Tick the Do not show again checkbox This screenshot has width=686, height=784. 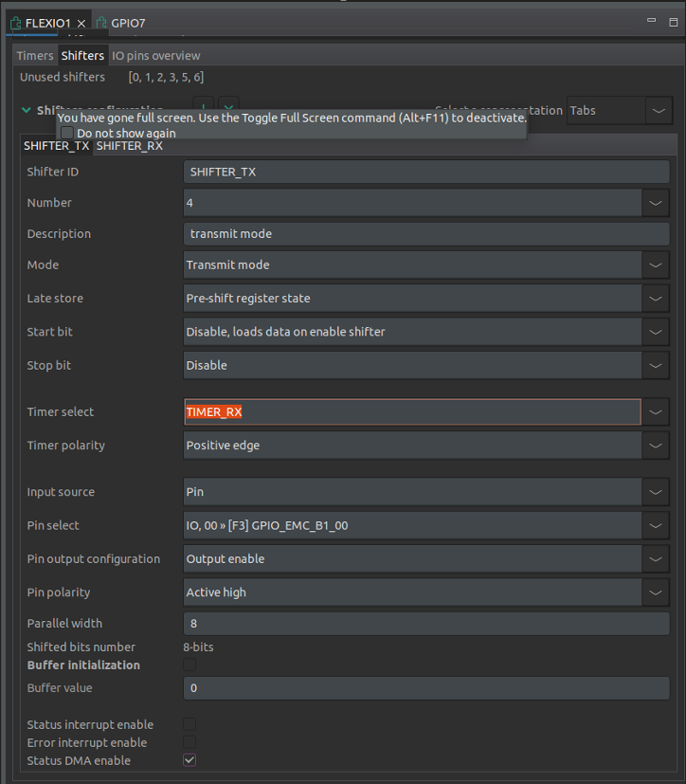coord(67,133)
